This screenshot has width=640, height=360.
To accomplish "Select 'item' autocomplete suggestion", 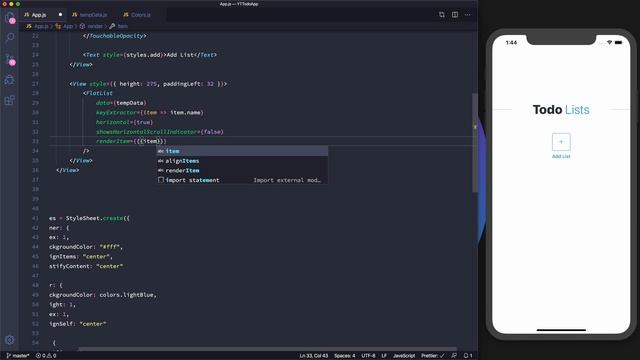I will pyautogui.click(x=242, y=151).
